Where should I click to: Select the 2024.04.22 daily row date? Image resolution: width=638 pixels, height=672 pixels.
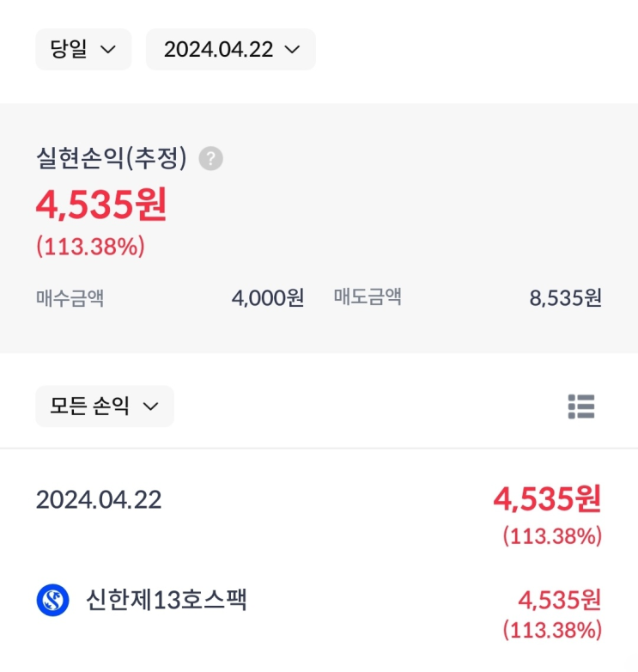(x=99, y=500)
